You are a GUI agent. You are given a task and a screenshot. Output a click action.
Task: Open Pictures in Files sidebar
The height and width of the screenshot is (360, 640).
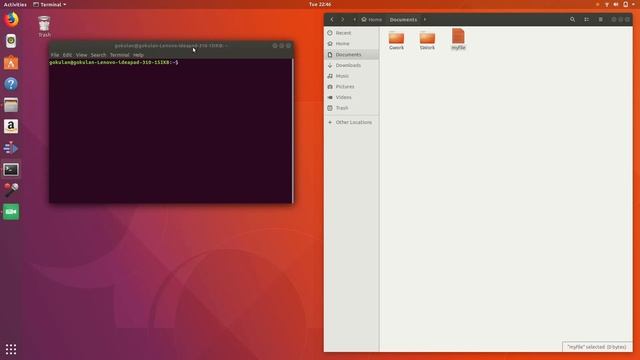tap(351, 87)
